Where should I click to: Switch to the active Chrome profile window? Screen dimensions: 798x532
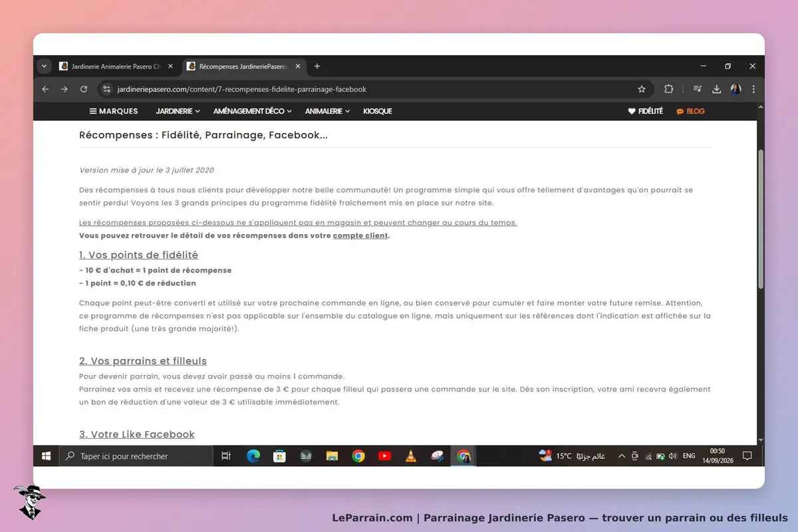coord(464,456)
